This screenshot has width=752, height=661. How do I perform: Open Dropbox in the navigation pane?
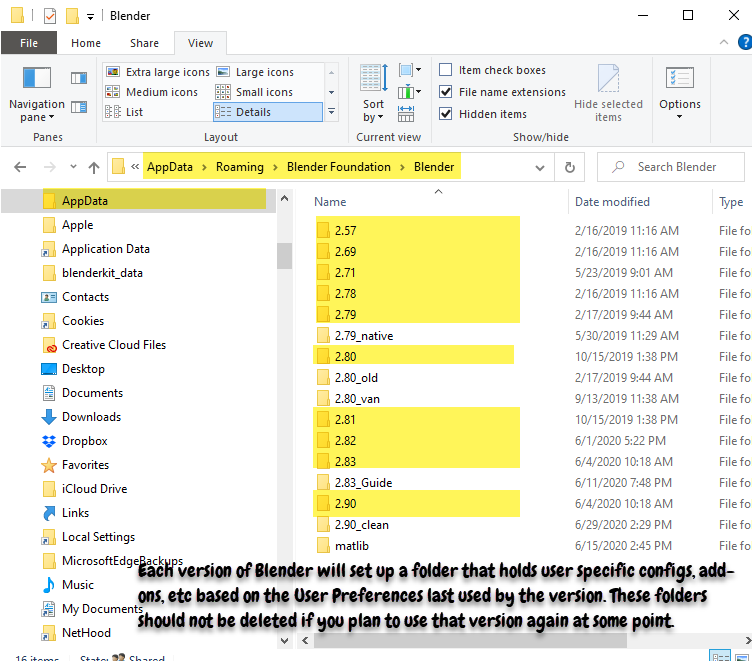pos(84,441)
